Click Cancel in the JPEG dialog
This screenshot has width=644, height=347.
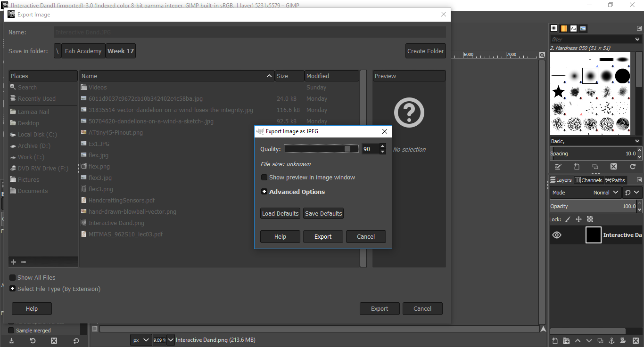click(366, 237)
